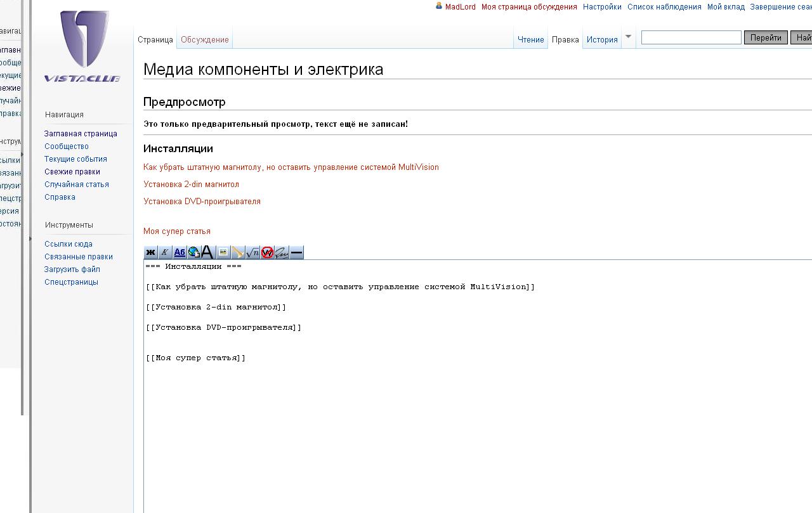This screenshot has width=812, height=513.
Task: Insert external link with the globe icon
Action: [193, 252]
